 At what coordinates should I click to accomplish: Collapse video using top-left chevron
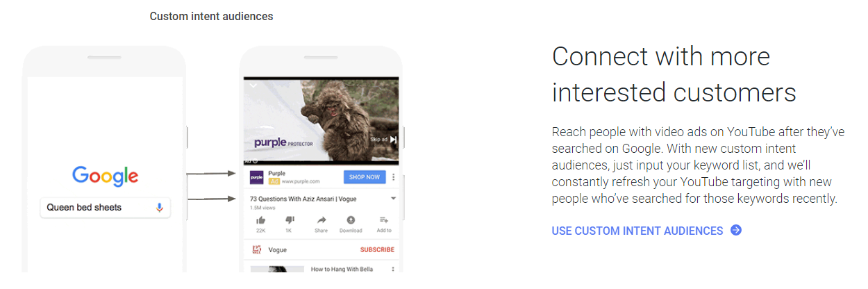tap(254, 85)
